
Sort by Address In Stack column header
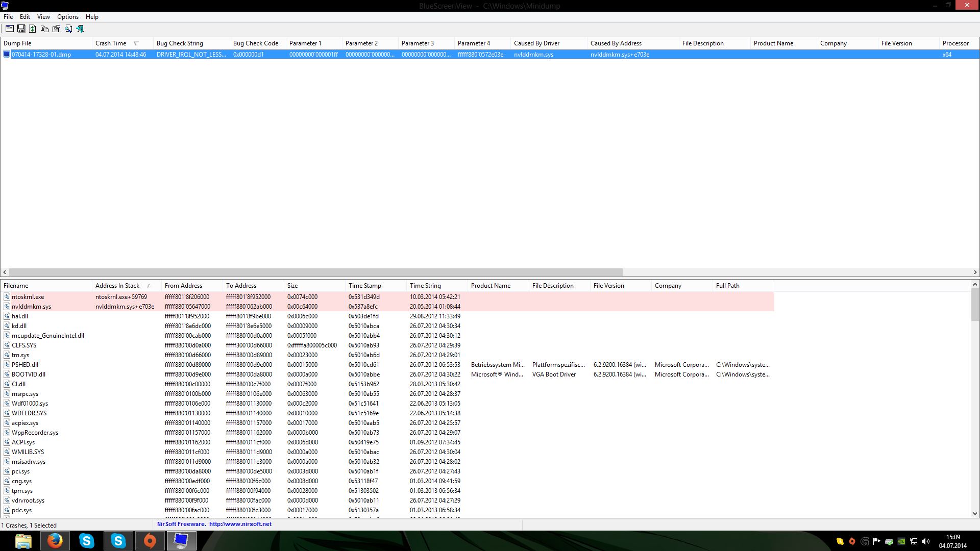[117, 286]
